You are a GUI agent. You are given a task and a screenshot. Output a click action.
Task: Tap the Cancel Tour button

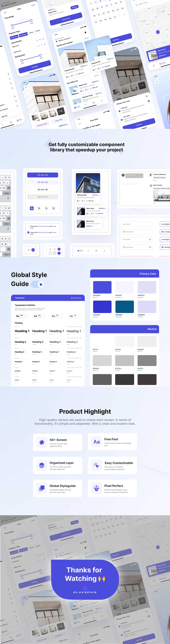pos(66,19)
